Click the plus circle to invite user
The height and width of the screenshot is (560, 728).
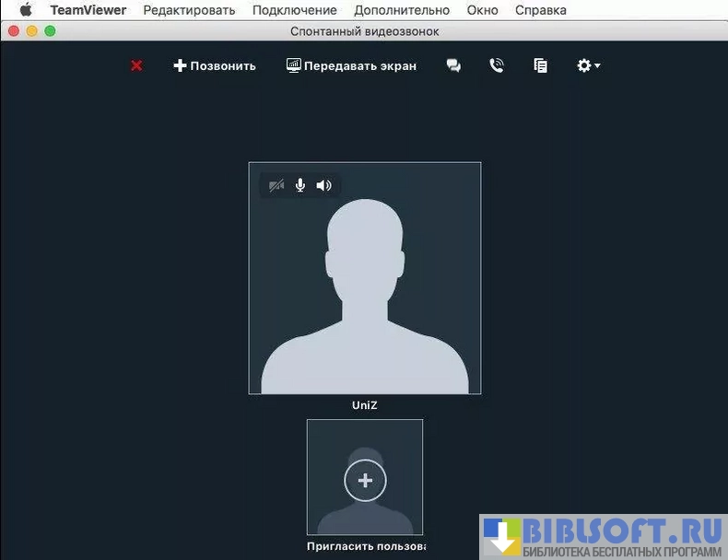point(365,480)
